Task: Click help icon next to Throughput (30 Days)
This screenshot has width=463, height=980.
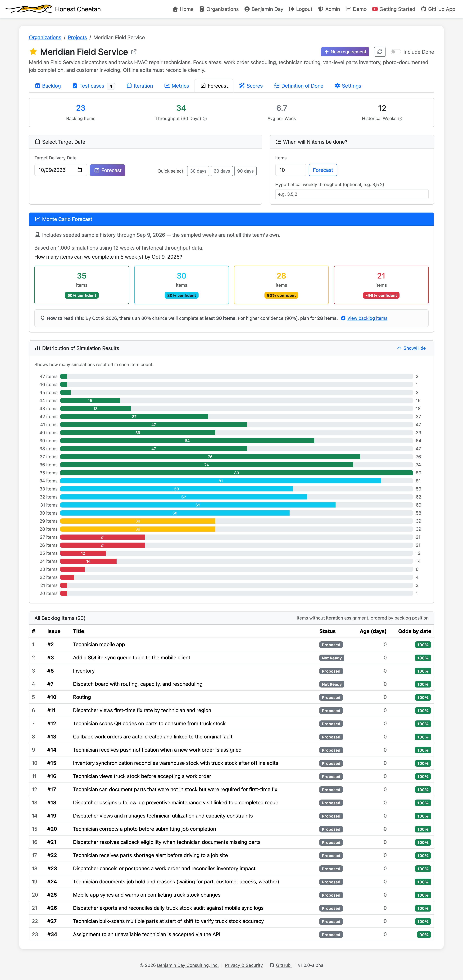Action: pyautogui.click(x=205, y=119)
